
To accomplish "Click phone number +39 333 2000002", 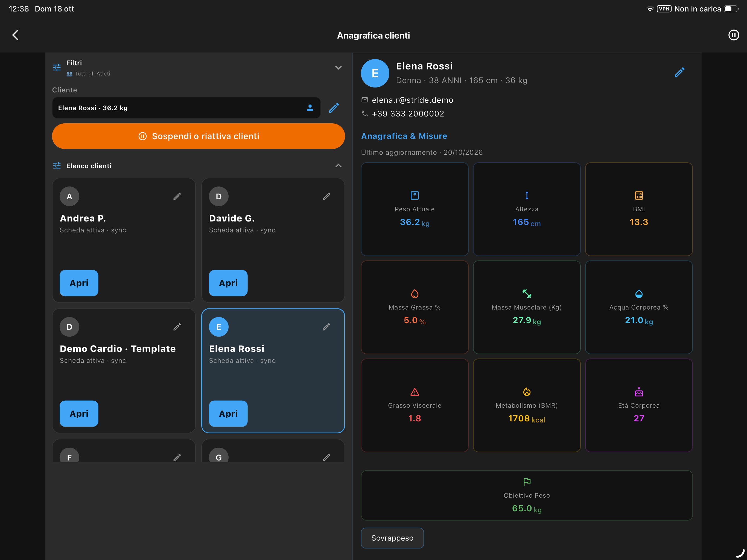I will (x=408, y=114).
